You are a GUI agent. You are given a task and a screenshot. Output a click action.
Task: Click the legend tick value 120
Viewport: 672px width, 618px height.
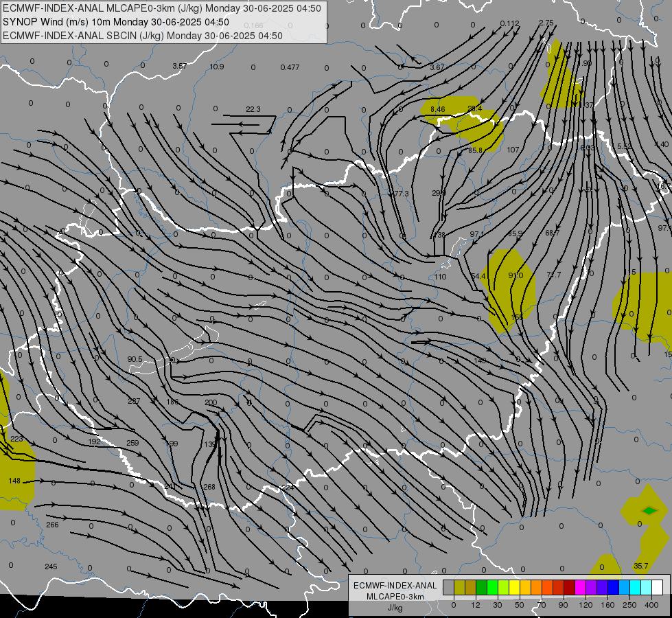pos(586,605)
